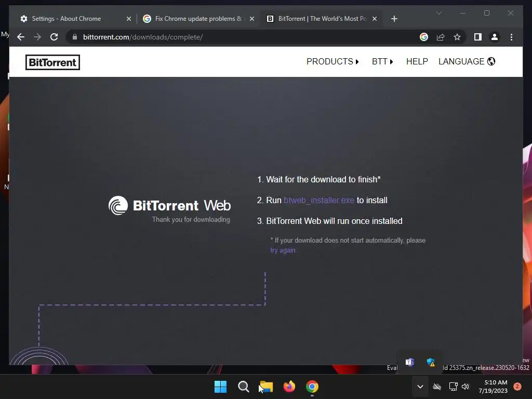Open the Chrome side panel
The image size is (532, 399).
478,37
